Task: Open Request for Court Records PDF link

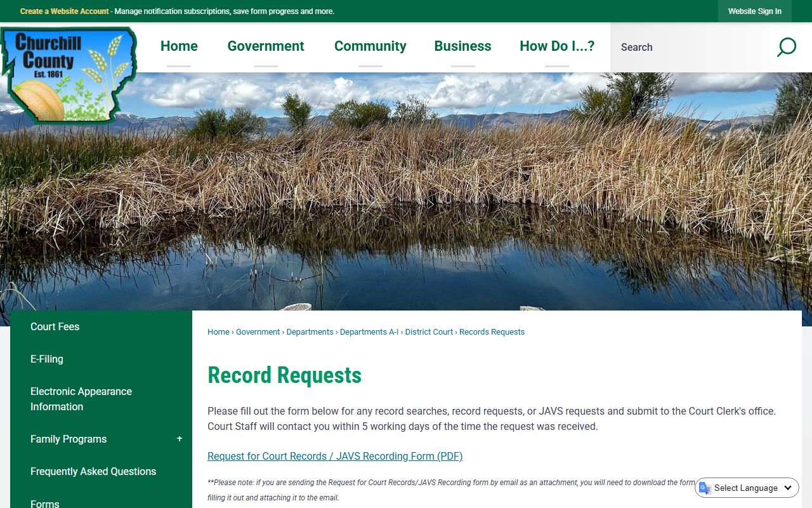Action: pos(335,456)
